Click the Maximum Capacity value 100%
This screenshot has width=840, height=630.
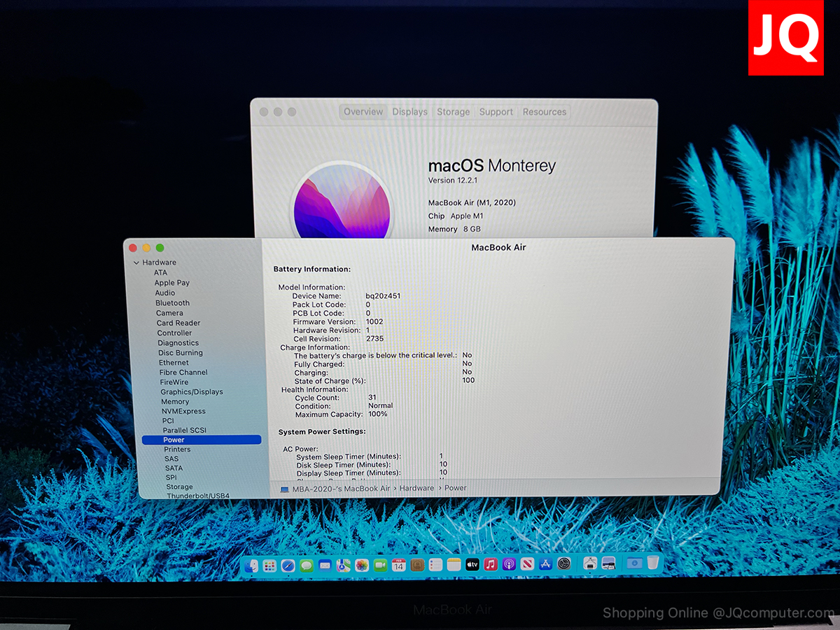coord(377,414)
